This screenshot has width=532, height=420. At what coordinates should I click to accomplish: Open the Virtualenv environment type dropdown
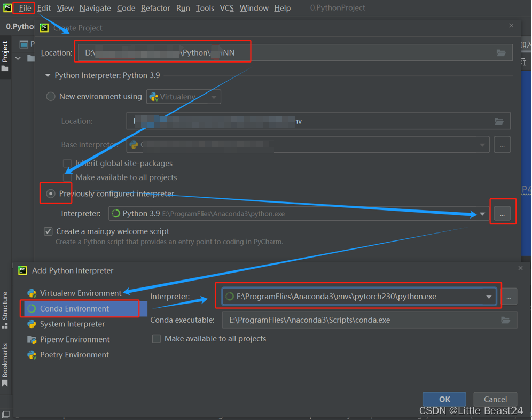pos(184,97)
